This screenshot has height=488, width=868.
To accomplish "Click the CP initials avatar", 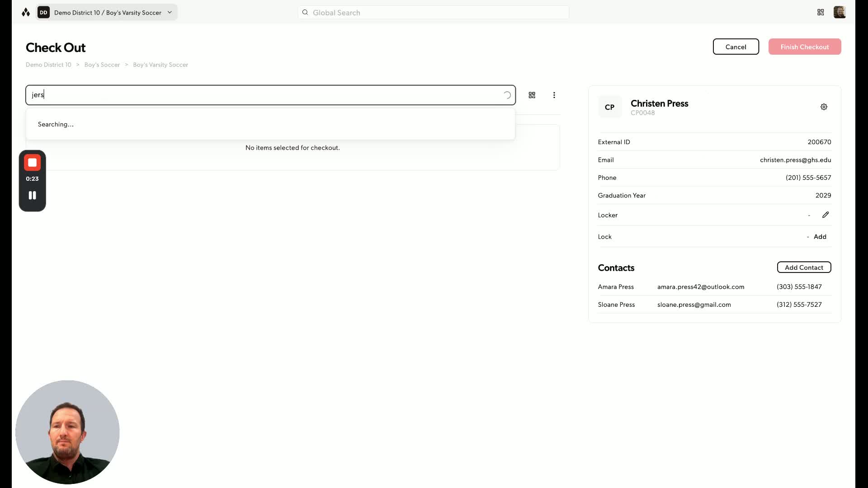I will (609, 107).
